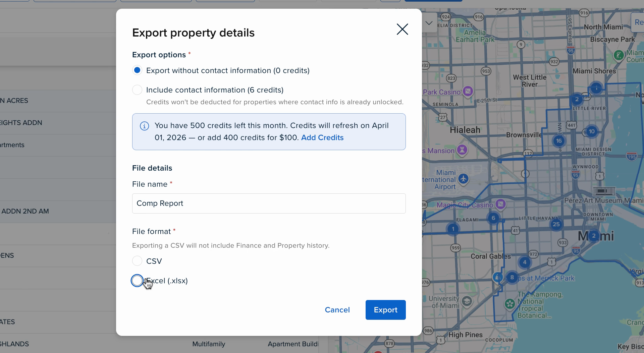Click the Add Credits link
This screenshot has width=644, height=353.
click(322, 137)
